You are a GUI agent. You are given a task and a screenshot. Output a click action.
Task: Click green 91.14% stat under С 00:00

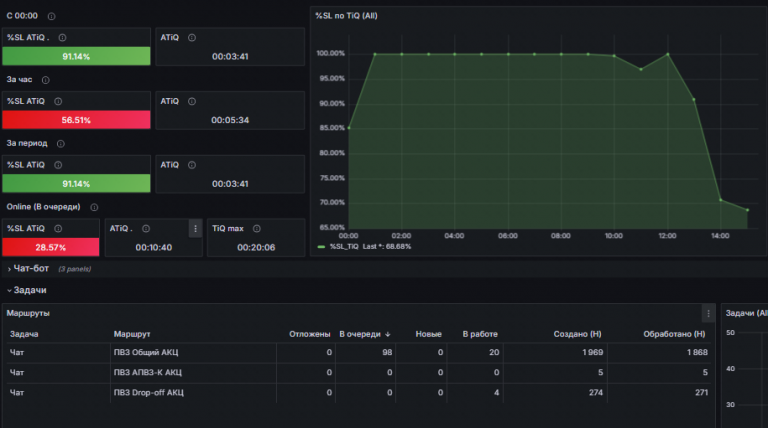click(x=76, y=56)
